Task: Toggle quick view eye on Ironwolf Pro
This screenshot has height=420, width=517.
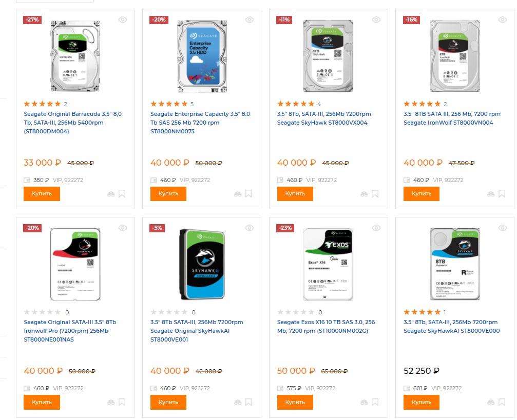Action: click(123, 228)
